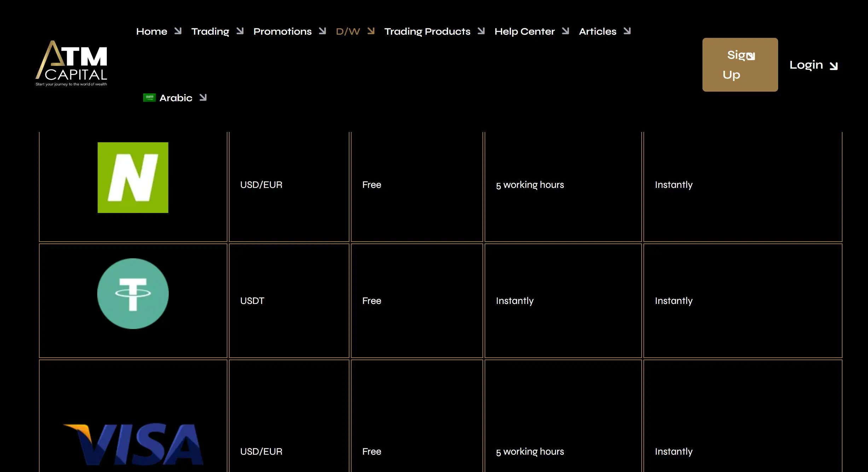Click USD/EUR in the Neteller row

[x=261, y=185]
